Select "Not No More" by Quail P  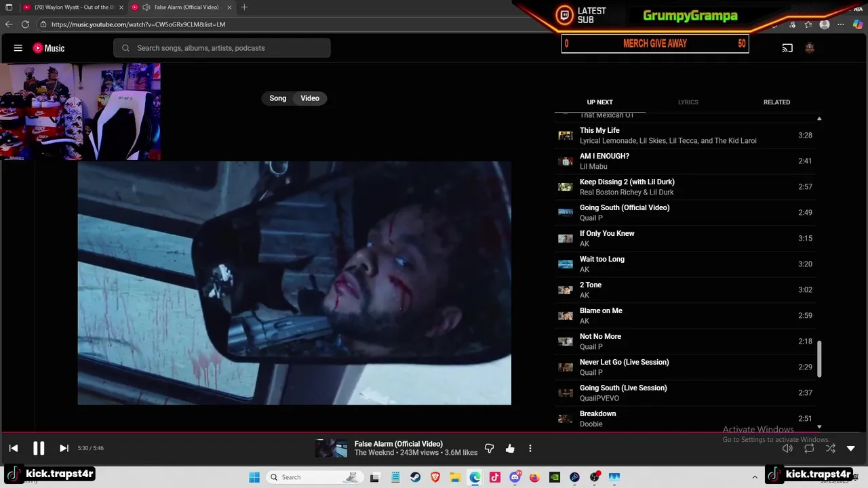tap(685, 342)
